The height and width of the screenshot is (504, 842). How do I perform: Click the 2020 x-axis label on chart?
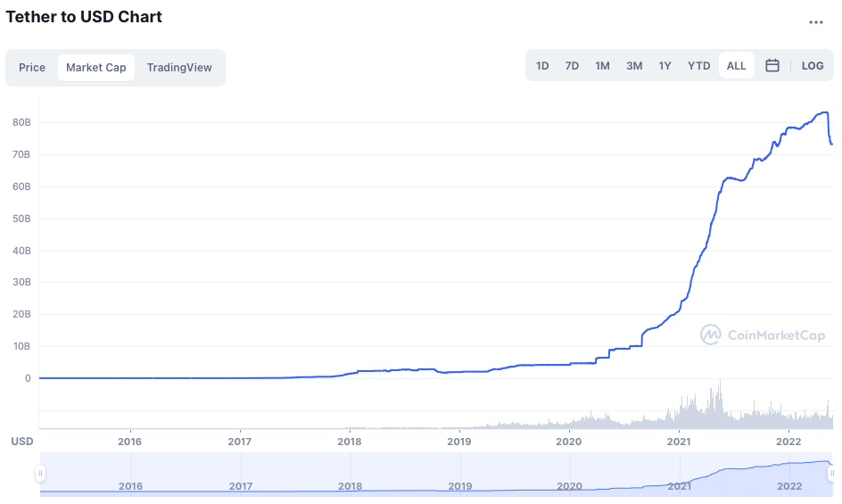click(x=569, y=442)
